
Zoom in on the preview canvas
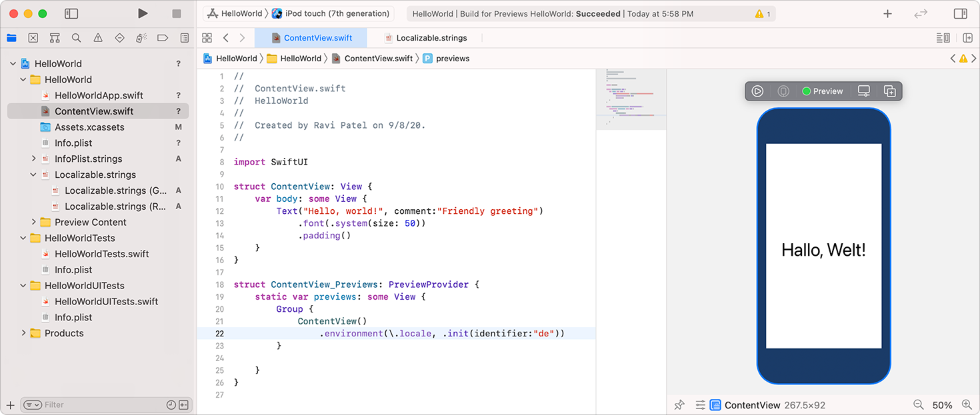[967, 404]
